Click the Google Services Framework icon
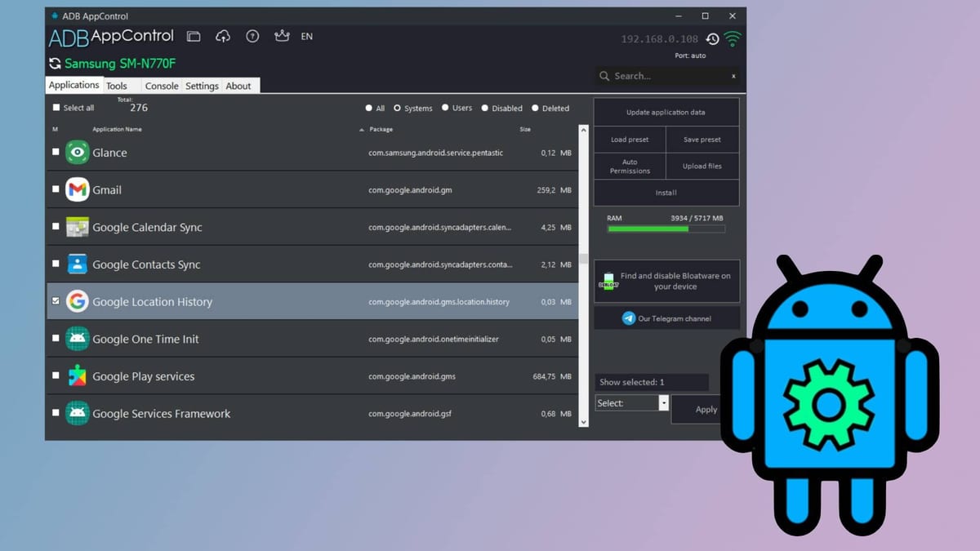Viewport: 980px width, 551px height. coord(78,414)
